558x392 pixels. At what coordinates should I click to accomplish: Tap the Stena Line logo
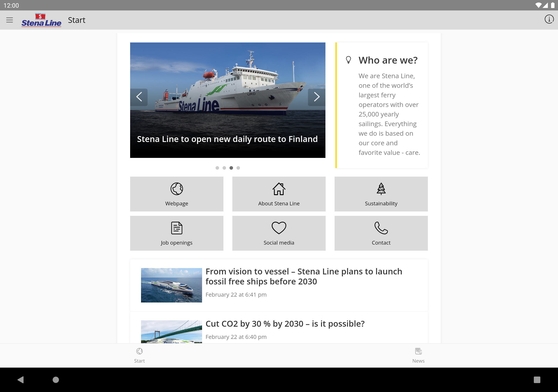pos(41,20)
